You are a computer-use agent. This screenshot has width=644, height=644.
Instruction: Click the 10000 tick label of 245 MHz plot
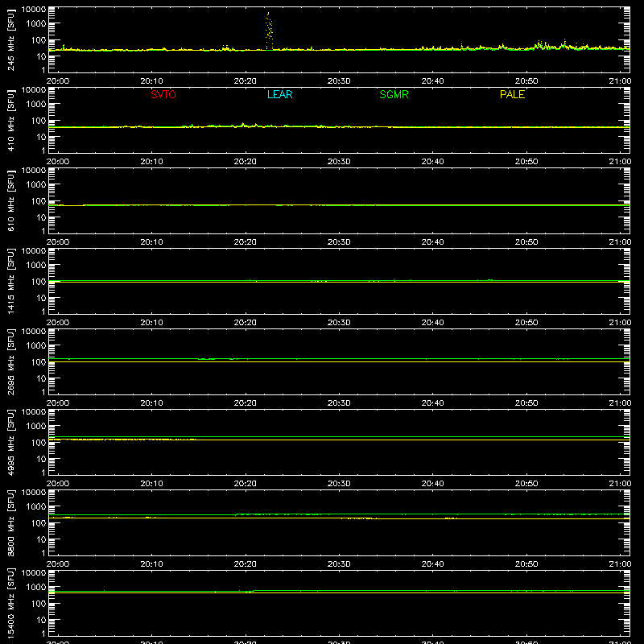click(x=34, y=10)
